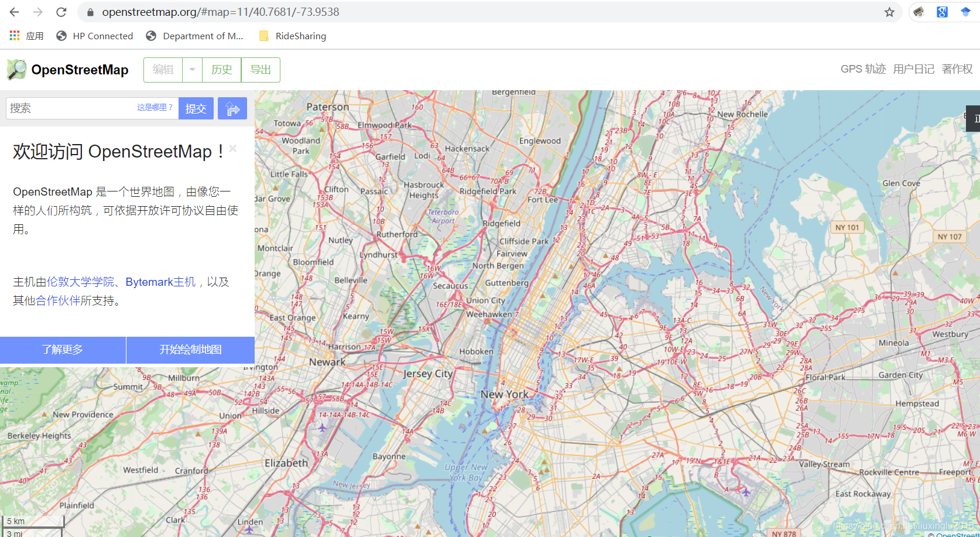980x537 pixels.
Task: Click the graduation-cap extension icon
Action: pyautogui.click(x=965, y=12)
